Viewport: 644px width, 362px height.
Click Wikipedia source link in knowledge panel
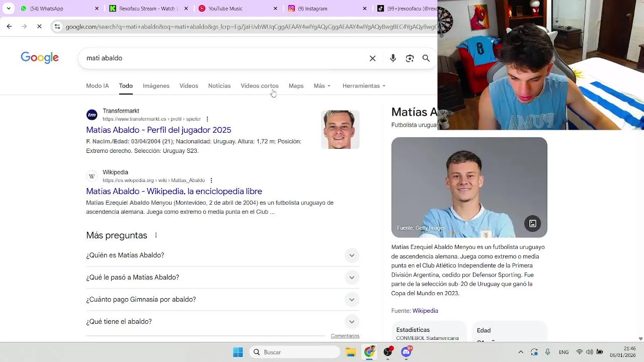425,311
